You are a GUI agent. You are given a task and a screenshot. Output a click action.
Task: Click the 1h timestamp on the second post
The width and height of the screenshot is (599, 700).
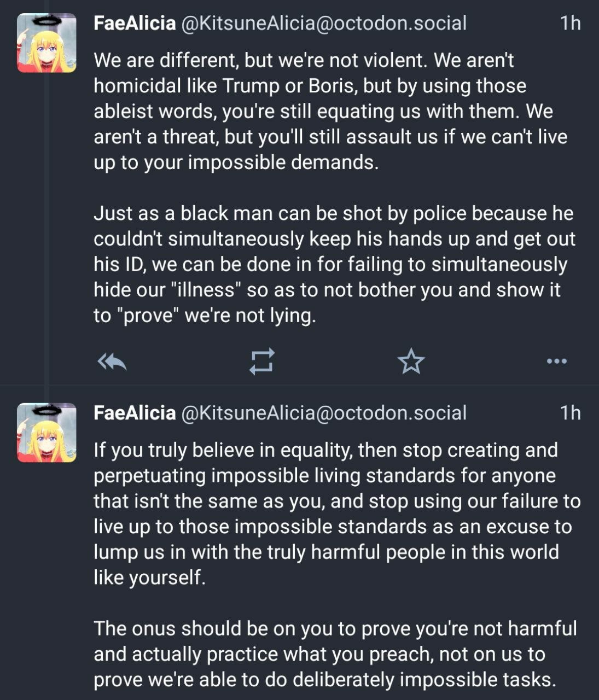570,413
